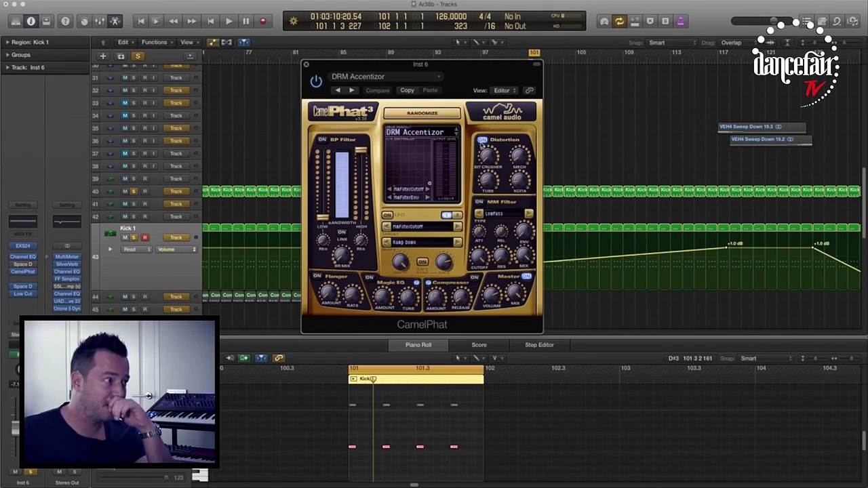Viewport: 868px width, 488px height.
Task: Start playback with the Play button
Action: click(229, 21)
